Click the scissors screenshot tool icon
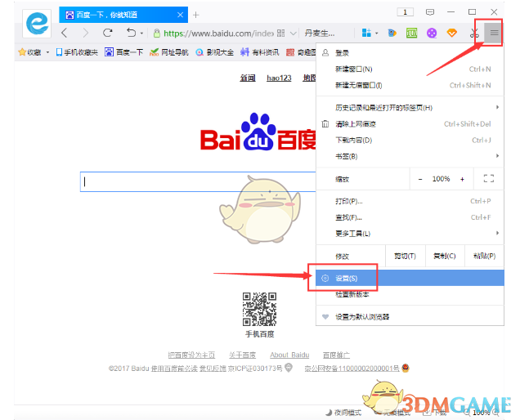Screen dimensions: 520x420 pos(474,33)
